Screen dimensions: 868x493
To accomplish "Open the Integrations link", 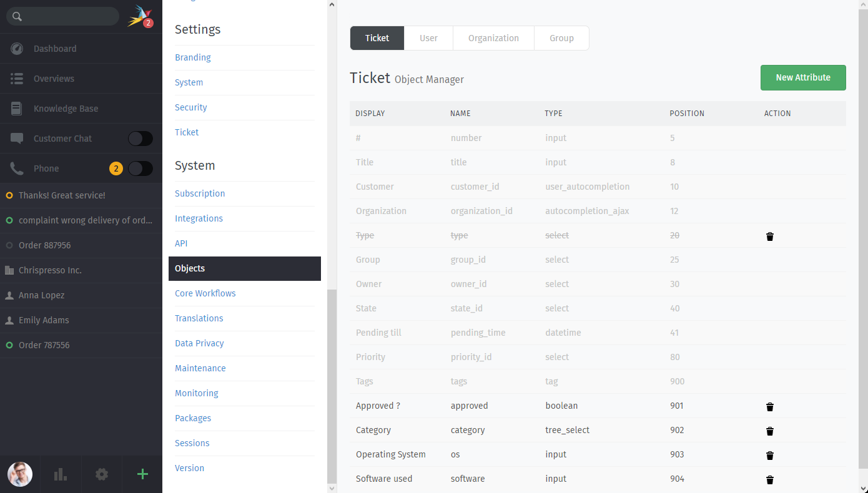I will 199,218.
